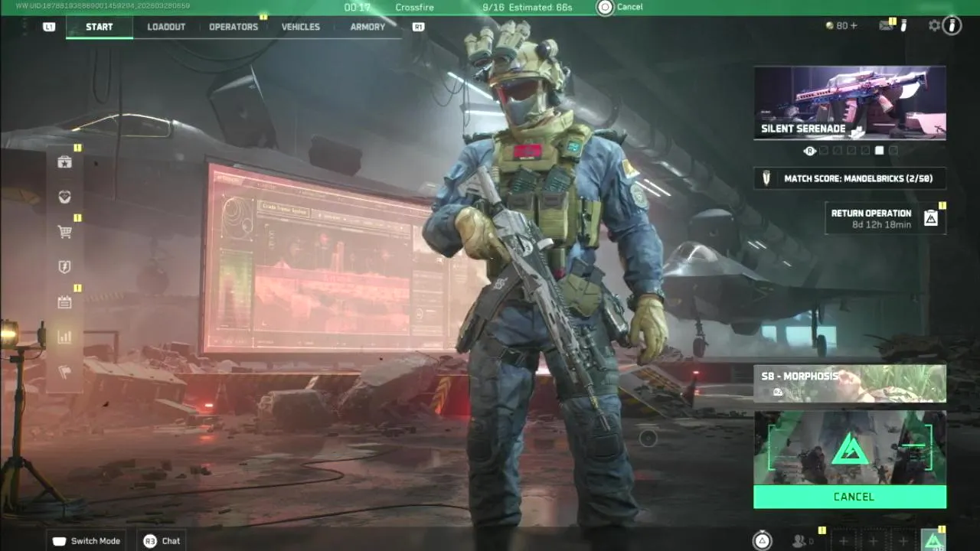
Task: Click the R-stick banner cycle icon
Action: pos(809,151)
